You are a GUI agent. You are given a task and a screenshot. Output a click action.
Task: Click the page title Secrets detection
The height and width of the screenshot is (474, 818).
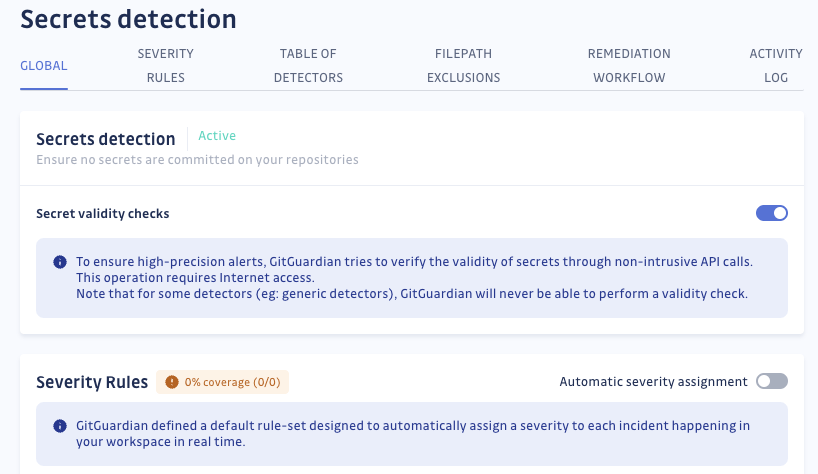[x=128, y=19]
